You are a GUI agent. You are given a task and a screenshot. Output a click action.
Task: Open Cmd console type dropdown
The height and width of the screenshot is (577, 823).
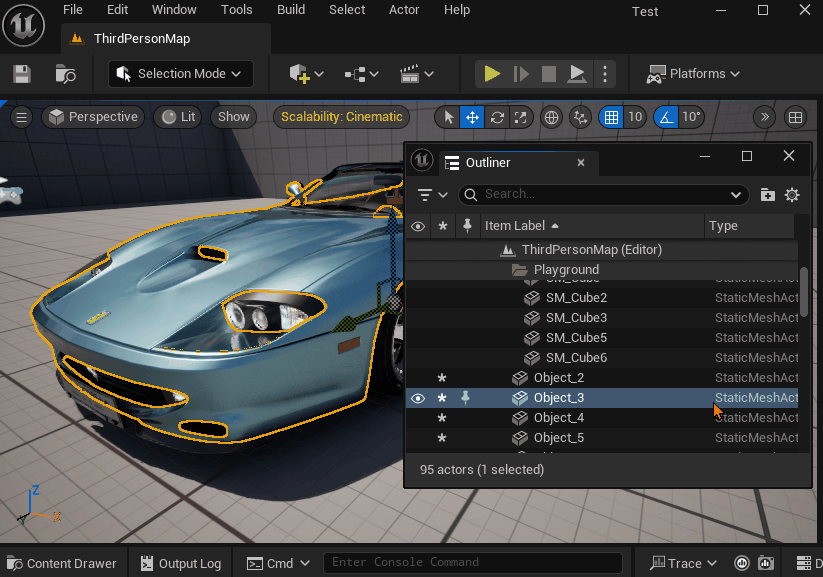click(278, 563)
